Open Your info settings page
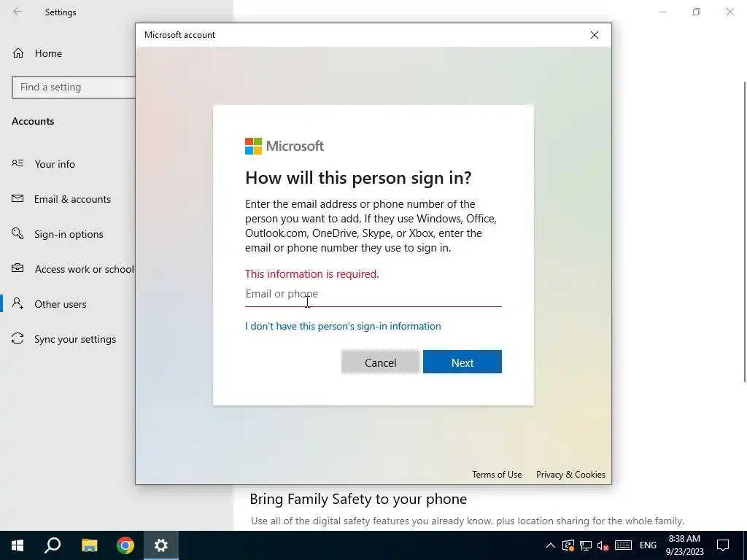The image size is (747, 560). tap(54, 164)
